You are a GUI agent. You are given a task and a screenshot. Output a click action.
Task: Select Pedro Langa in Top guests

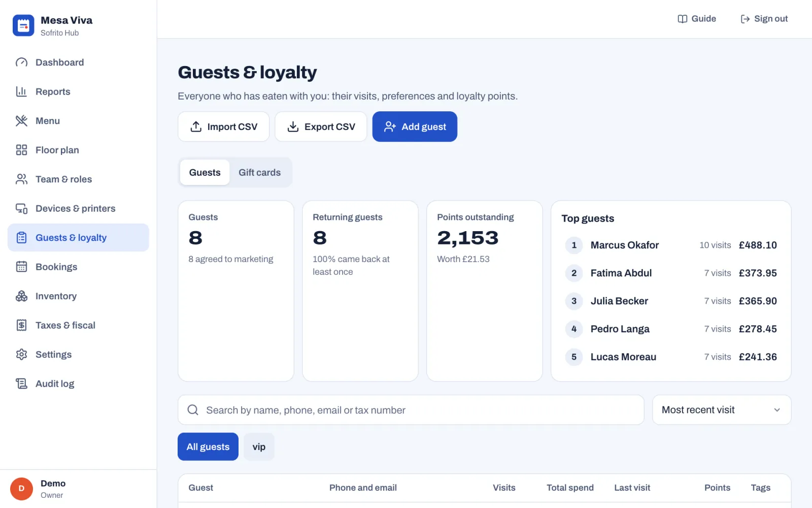[670, 329]
